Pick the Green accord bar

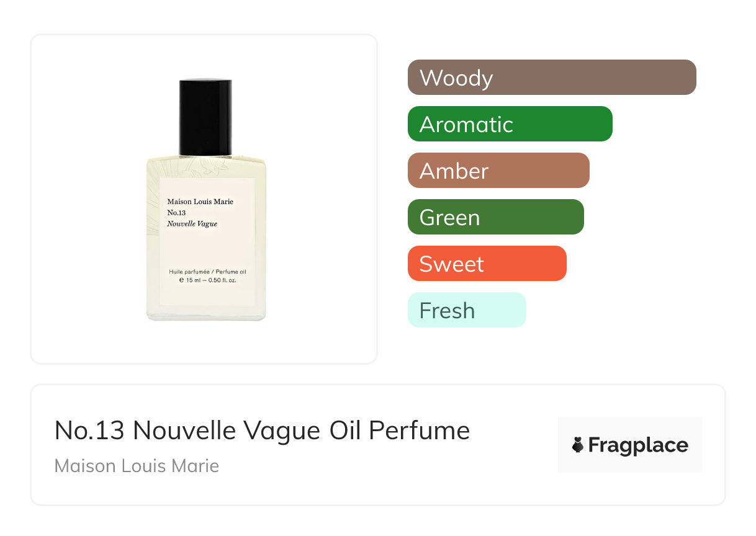coord(496,217)
